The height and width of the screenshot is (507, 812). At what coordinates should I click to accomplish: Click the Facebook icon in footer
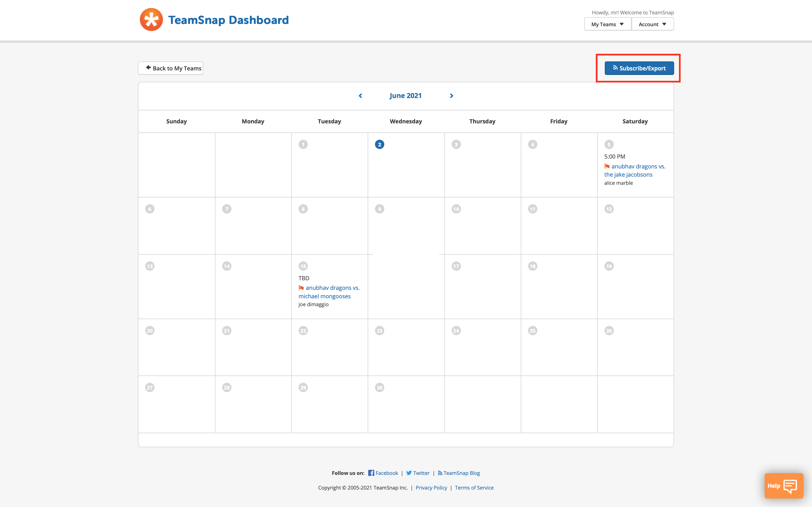(x=371, y=473)
